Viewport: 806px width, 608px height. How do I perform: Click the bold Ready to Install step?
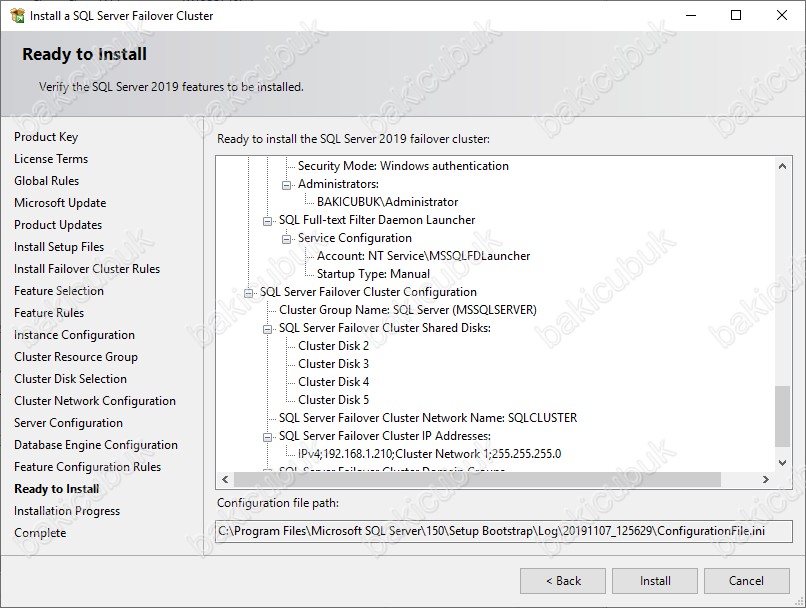pyautogui.click(x=57, y=489)
